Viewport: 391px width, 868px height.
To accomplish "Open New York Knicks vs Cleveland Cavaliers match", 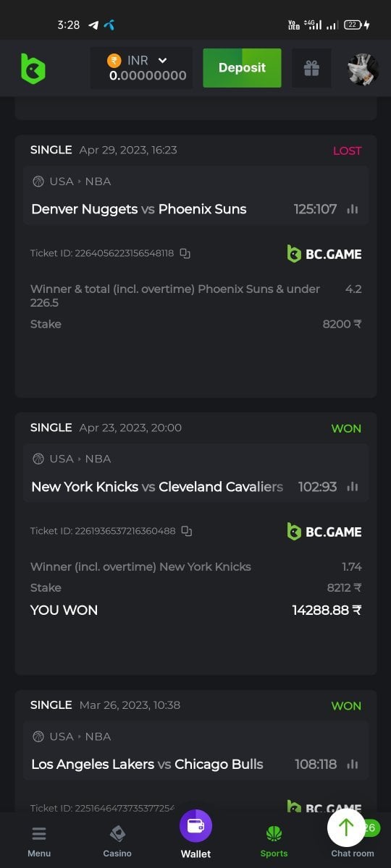I will [x=157, y=487].
